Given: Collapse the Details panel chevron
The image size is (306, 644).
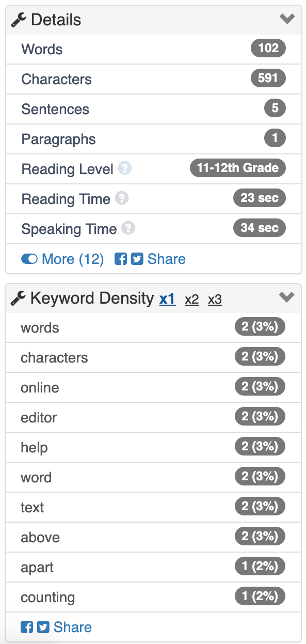Looking at the screenshot, I should [287, 19].
